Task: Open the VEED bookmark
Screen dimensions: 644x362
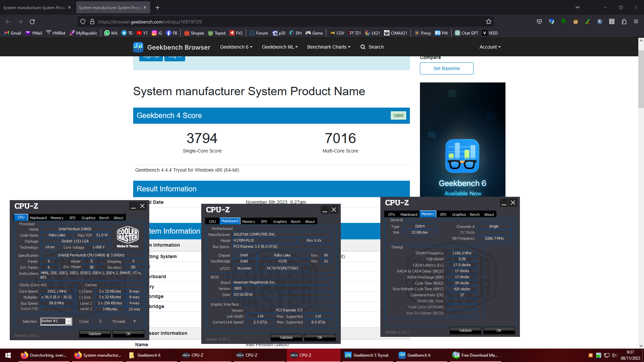Action: point(490,33)
